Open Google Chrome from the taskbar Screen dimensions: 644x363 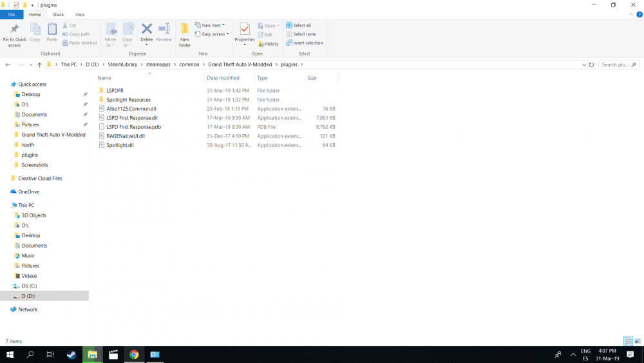click(x=134, y=355)
